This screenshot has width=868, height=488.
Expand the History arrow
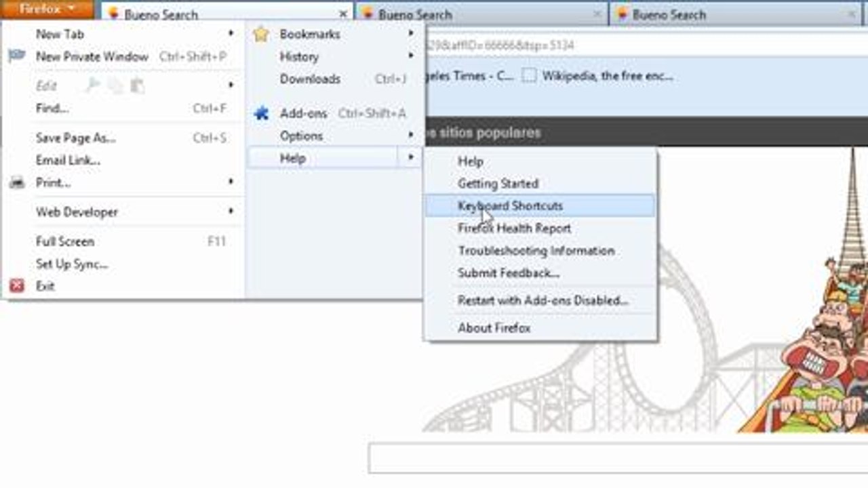coord(411,56)
